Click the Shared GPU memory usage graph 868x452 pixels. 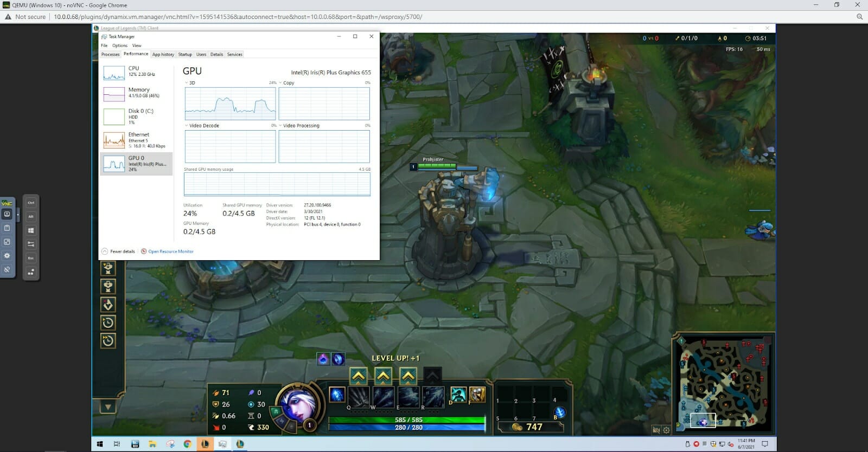click(x=277, y=184)
